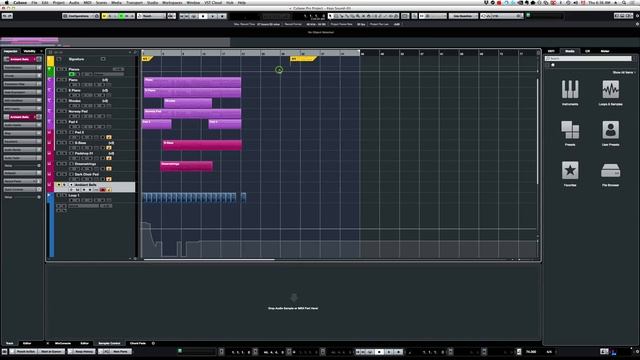Image resolution: width=640 pixels, height=360 pixels.
Task: Adjust the Pianos track volume slider
Action: point(109,74)
